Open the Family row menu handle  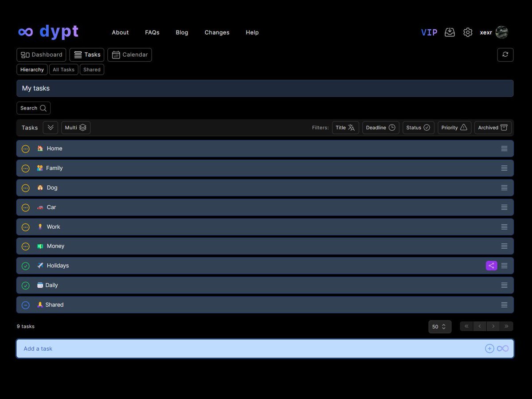pos(505,168)
